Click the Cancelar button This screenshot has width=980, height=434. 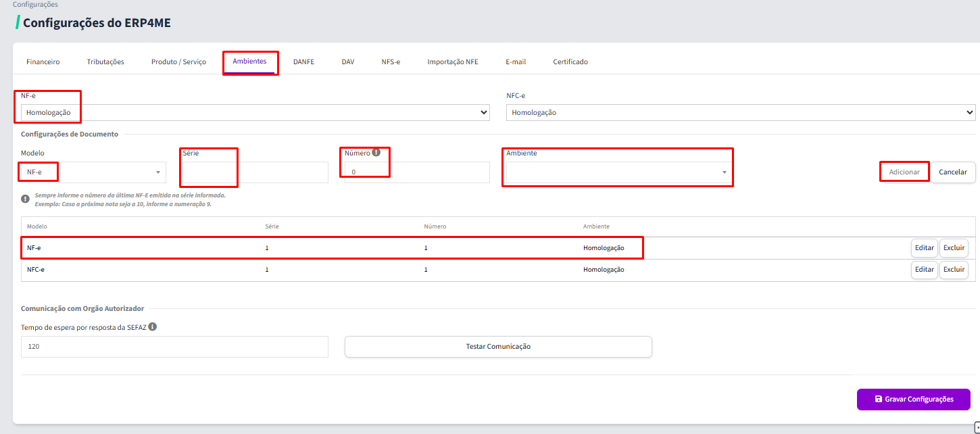coord(953,172)
